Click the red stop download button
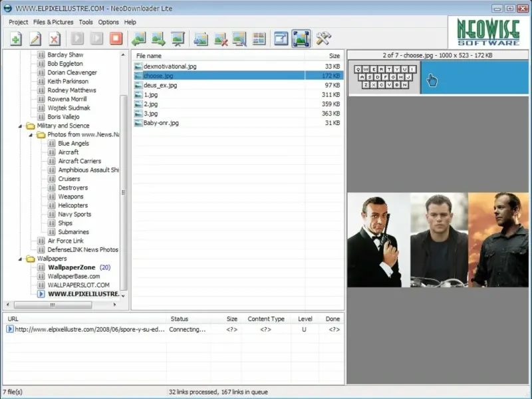The width and height of the screenshot is (532, 399). pyautogui.click(x=116, y=39)
